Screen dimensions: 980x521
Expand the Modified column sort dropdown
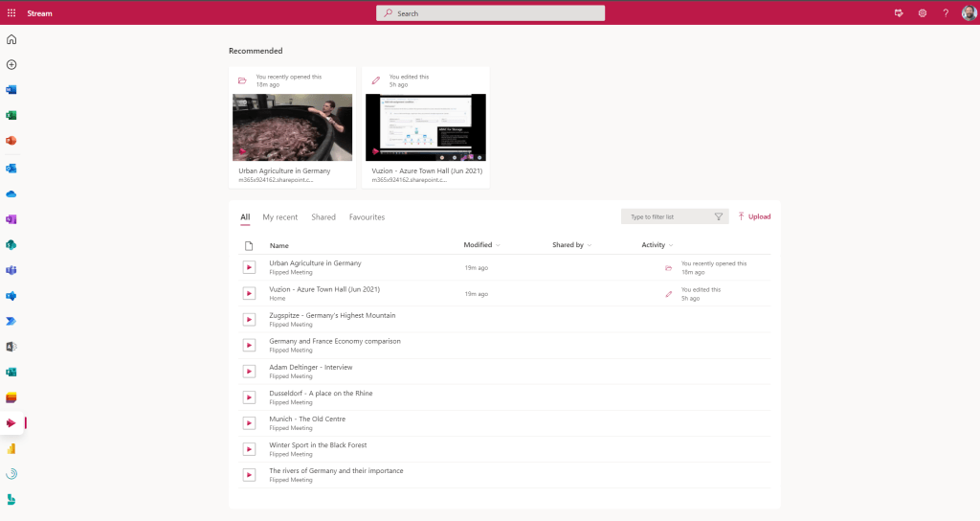pos(498,245)
